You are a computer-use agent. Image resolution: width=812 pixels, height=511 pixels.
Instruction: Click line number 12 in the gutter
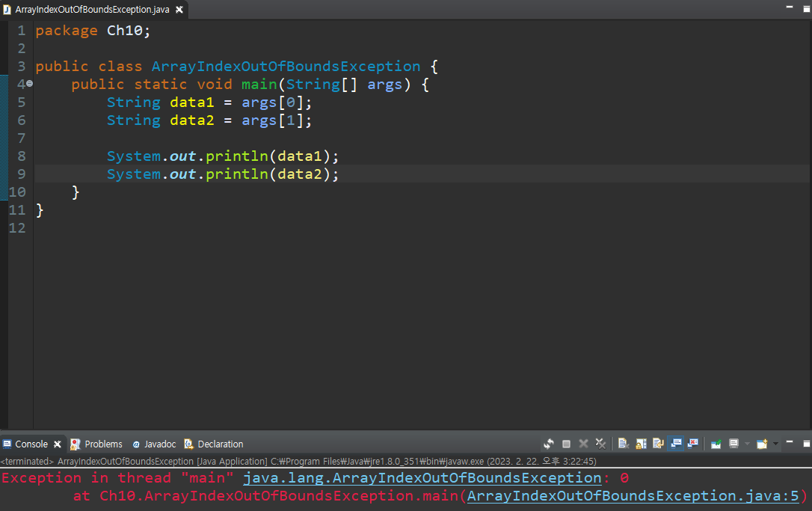click(x=17, y=228)
